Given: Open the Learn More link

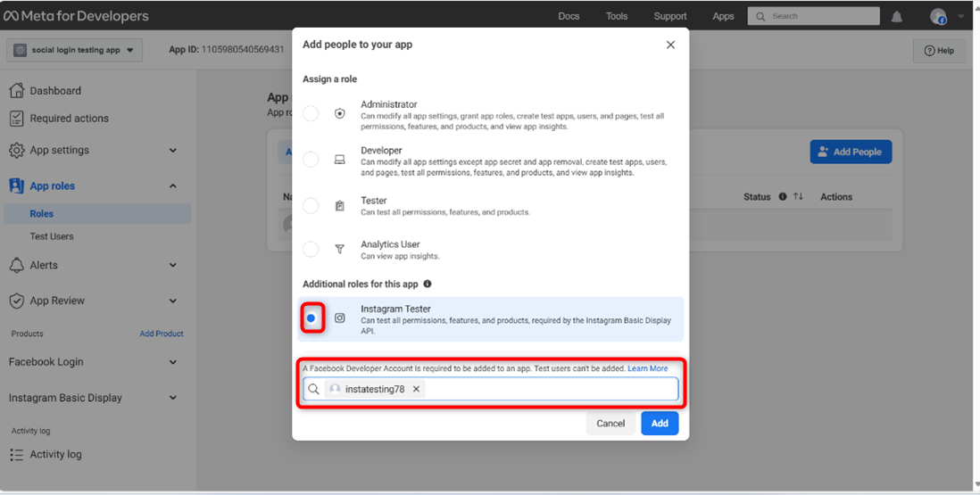Looking at the screenshot, I should 647,368.
